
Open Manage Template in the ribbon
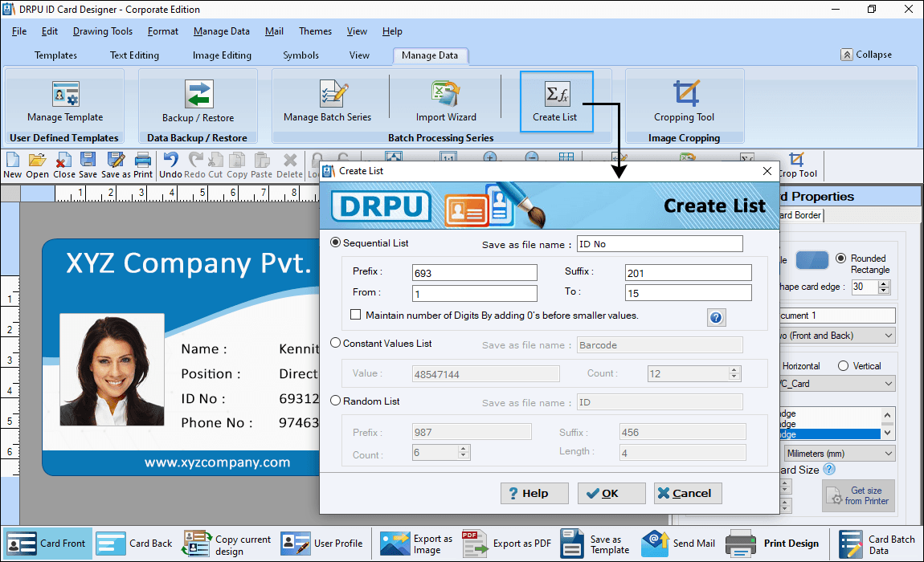tap(65, 101)
